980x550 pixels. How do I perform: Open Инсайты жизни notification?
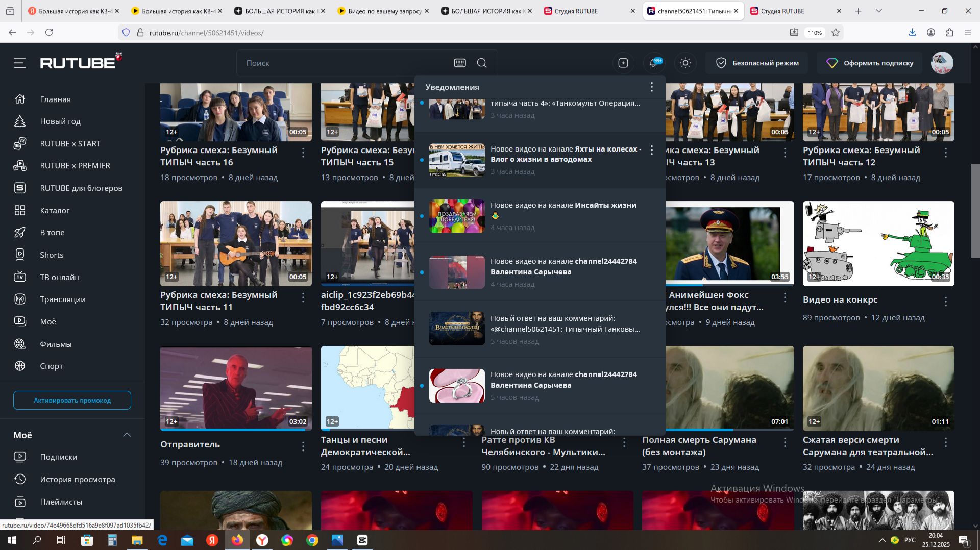[x=540, y=216]
